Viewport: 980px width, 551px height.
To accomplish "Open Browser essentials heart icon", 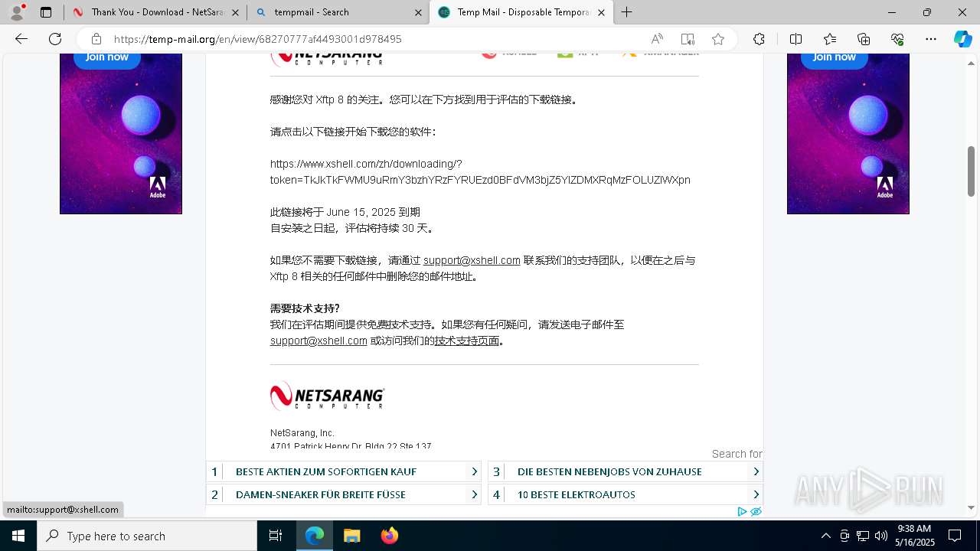I will point(897,39).
